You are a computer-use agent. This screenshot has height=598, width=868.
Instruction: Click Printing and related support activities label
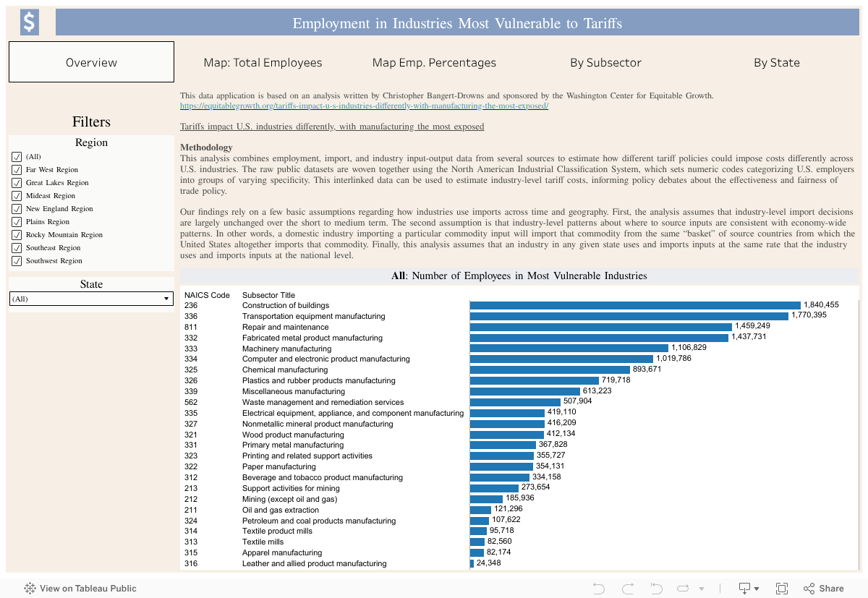(307, 456)
